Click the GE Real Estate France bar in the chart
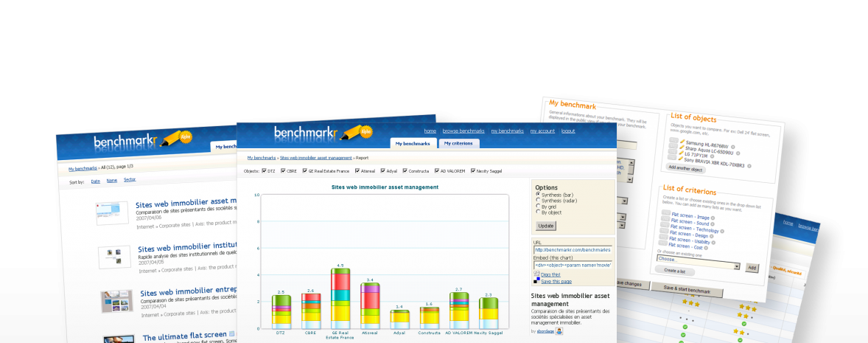The height and width of the screenshot is (343, 868). 340,299
